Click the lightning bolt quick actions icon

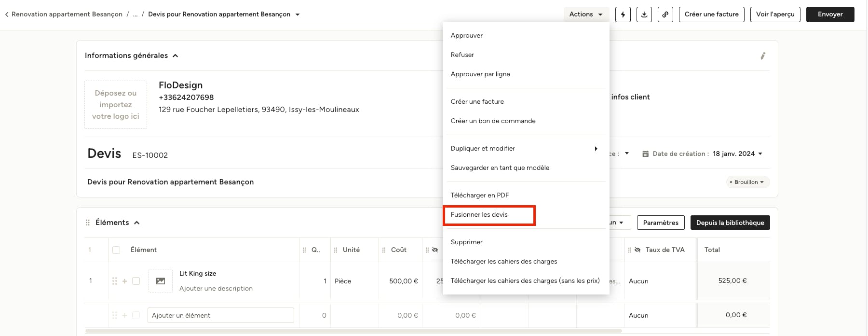623,14
